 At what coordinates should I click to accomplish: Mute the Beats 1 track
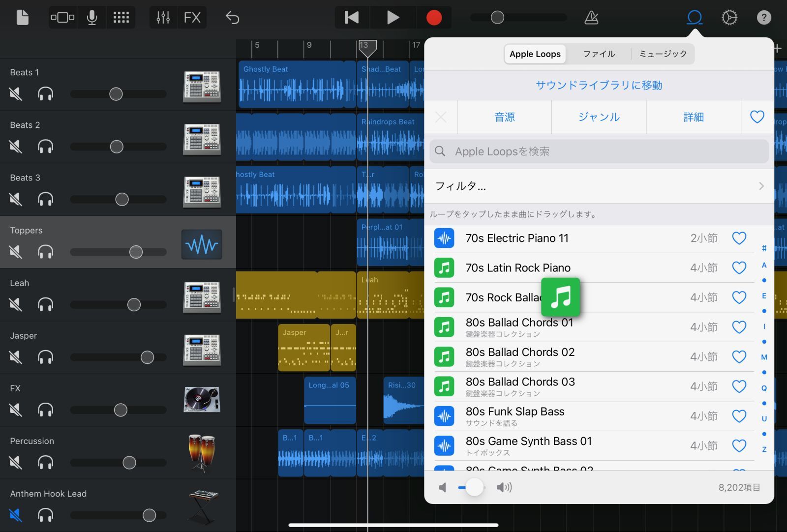click(x=16, y=93)
